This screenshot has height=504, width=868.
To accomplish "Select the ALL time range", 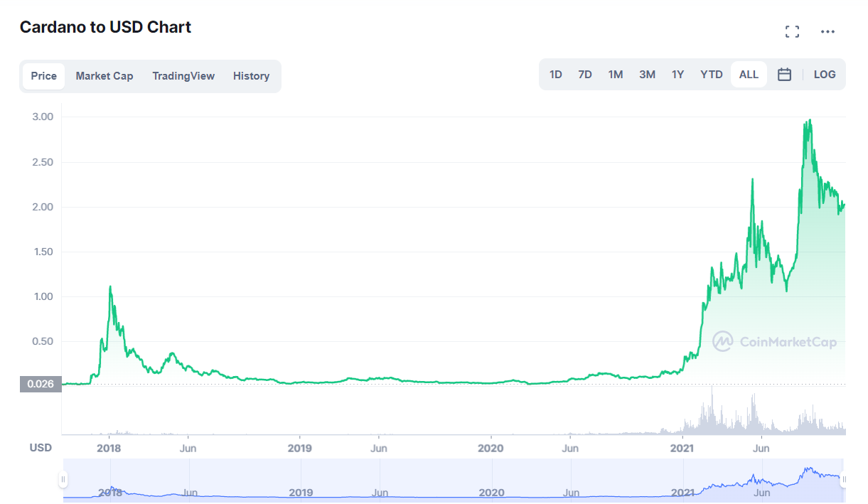I will click(x=749, y=75).
